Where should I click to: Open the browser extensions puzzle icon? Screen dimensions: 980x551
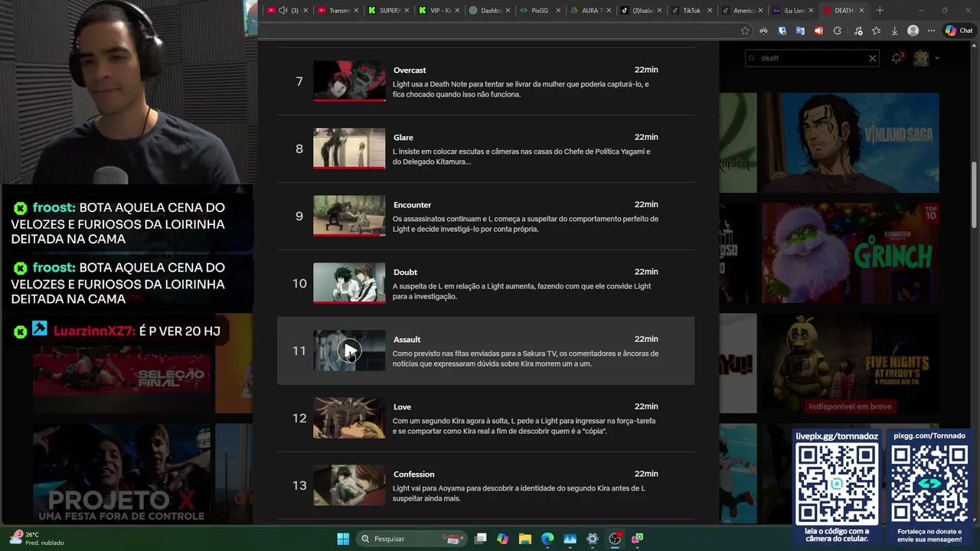click(837, 31)
